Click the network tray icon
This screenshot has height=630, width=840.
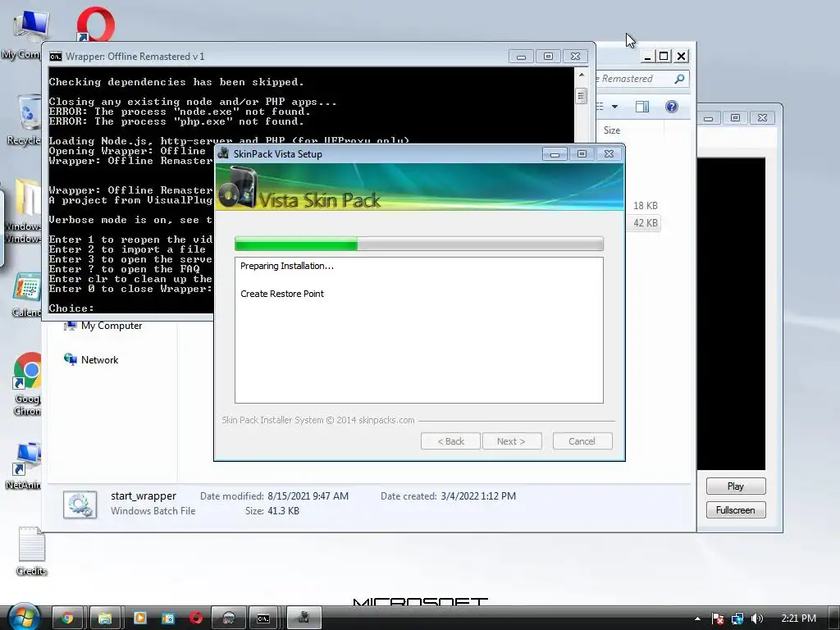point(737,619)
